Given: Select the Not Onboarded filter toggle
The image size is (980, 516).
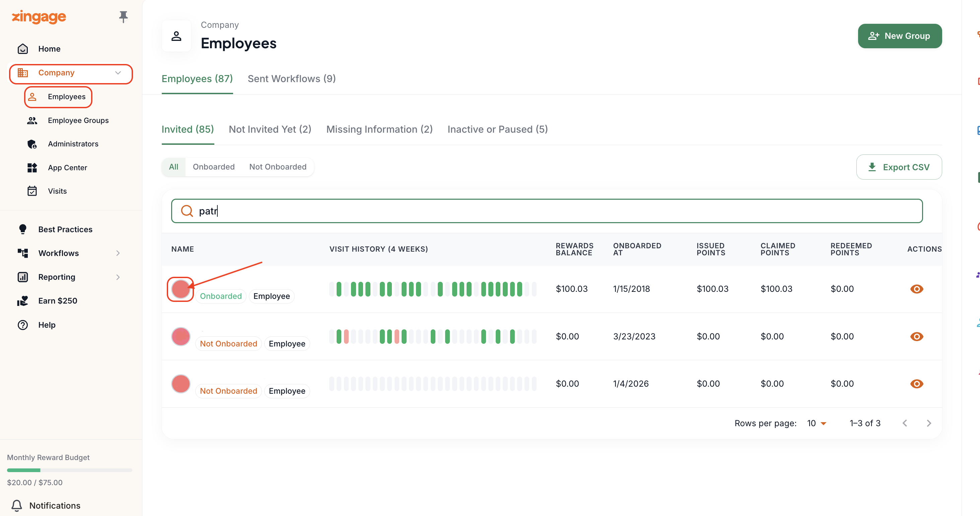Looking at the screenshot, I should click(x=278, y=167).
